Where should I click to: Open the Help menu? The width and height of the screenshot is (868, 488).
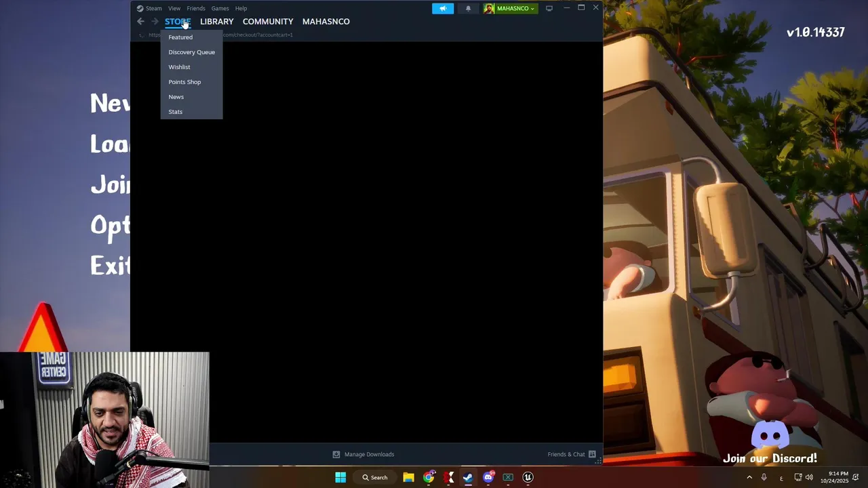point(241,8)
